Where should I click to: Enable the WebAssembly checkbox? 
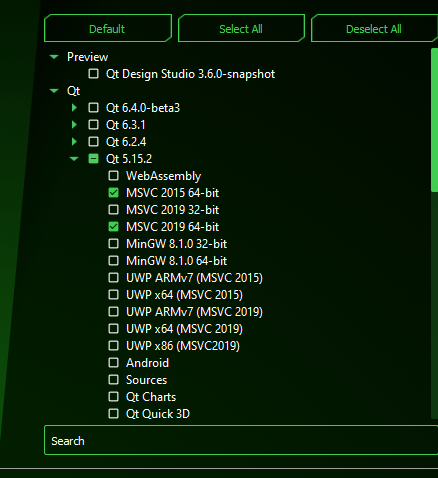(x=114, y=176)
